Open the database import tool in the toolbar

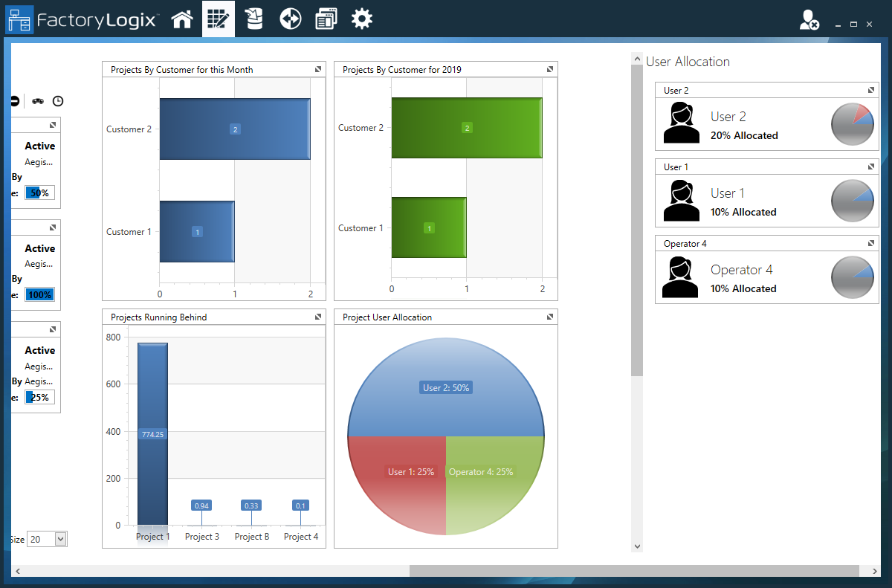[x=254, y=19]
